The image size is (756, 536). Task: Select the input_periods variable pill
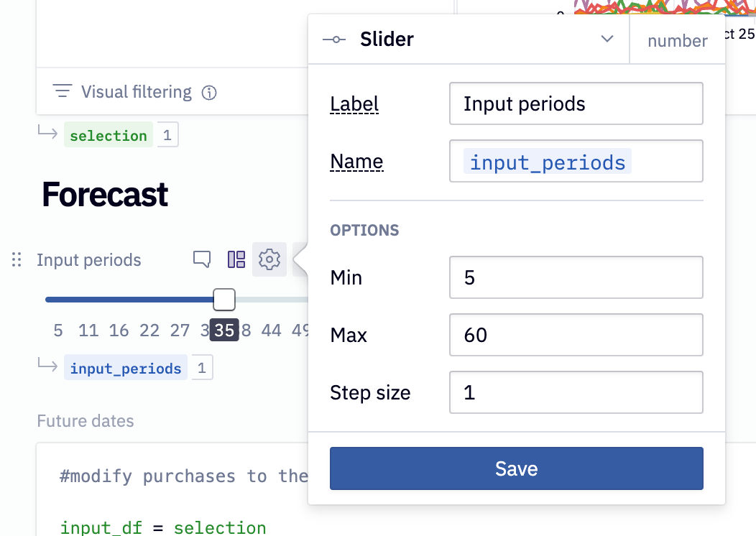tap(125, 367)
